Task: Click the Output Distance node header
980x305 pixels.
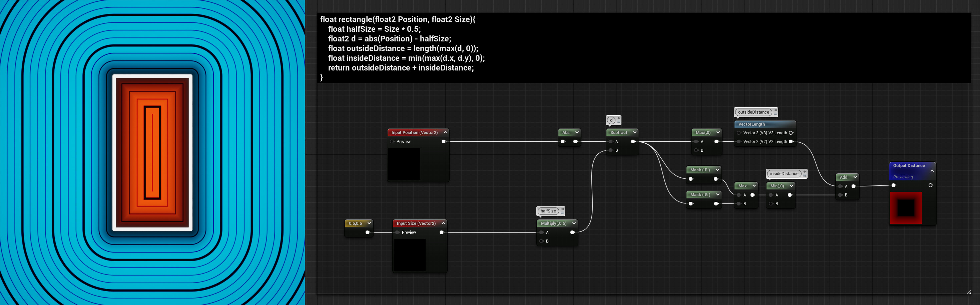Action: (910, 166)
